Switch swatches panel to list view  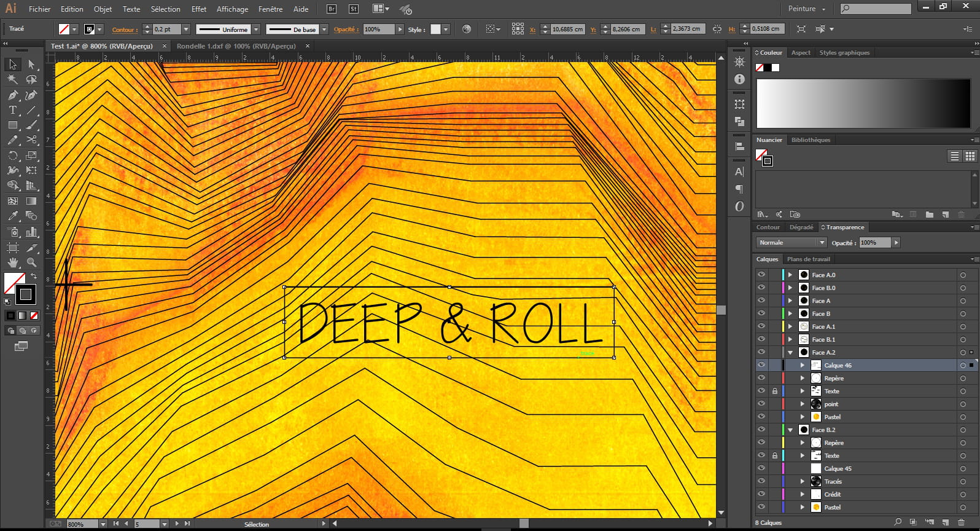coord(955,156)
